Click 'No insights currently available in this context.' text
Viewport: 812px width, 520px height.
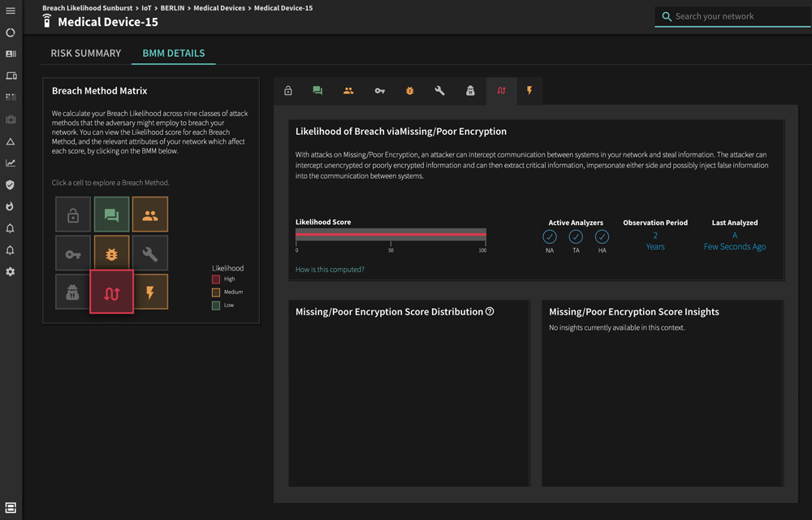tap(617, 327)
